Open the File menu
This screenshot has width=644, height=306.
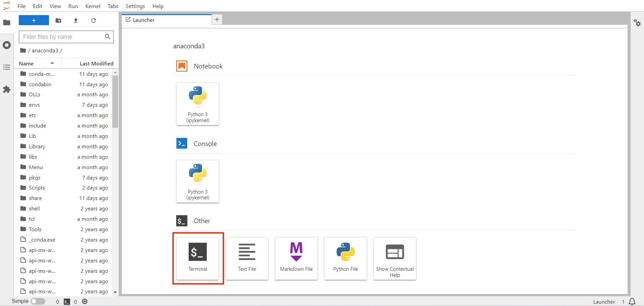click(21, 6)
